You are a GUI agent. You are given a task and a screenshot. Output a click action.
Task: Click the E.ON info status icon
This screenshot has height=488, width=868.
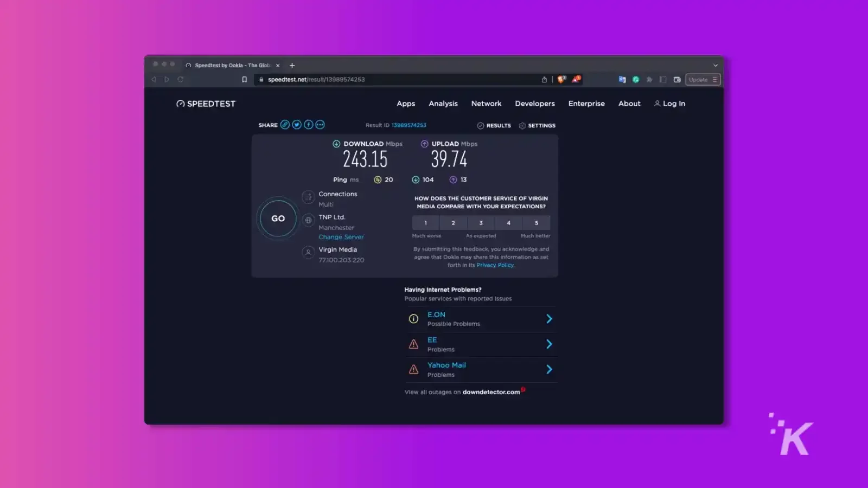413,319
